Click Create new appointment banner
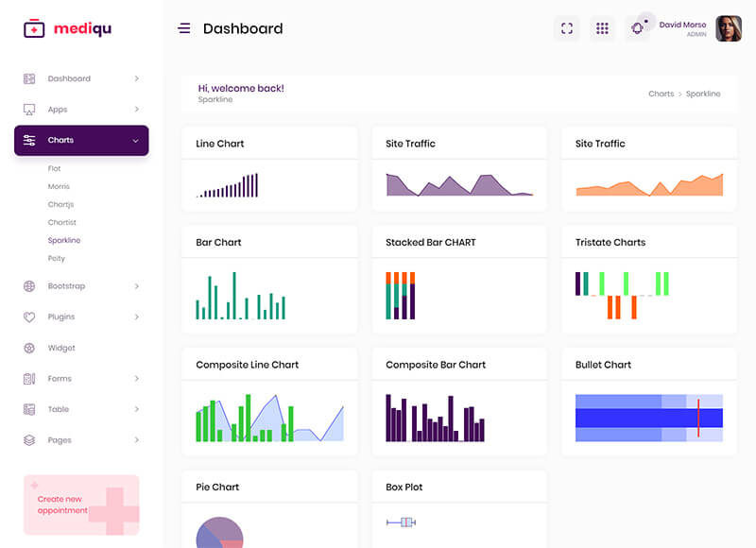 [x=81, y=505]
